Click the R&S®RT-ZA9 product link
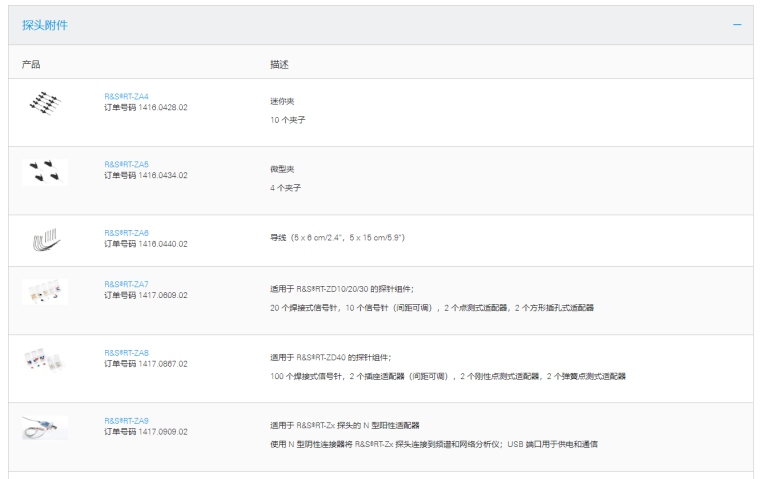The height and width of the screenshot is (479, 760). (126, 421)
